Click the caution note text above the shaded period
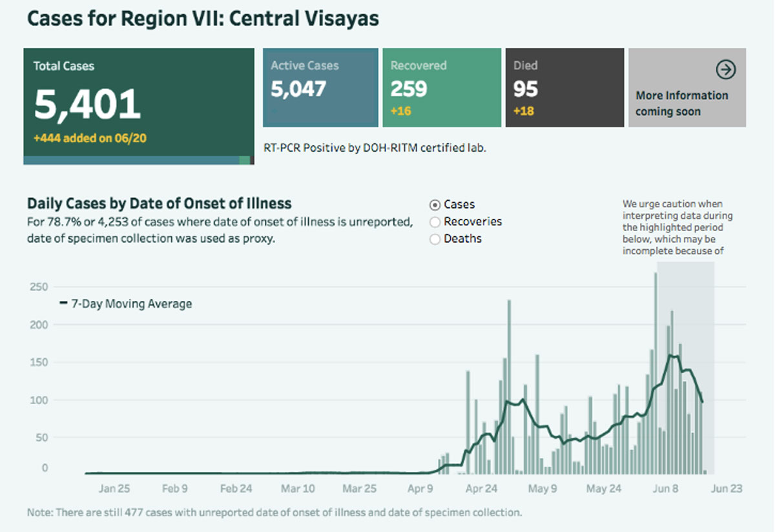Viewport: 775px width, 532px height. coord(677,227)
